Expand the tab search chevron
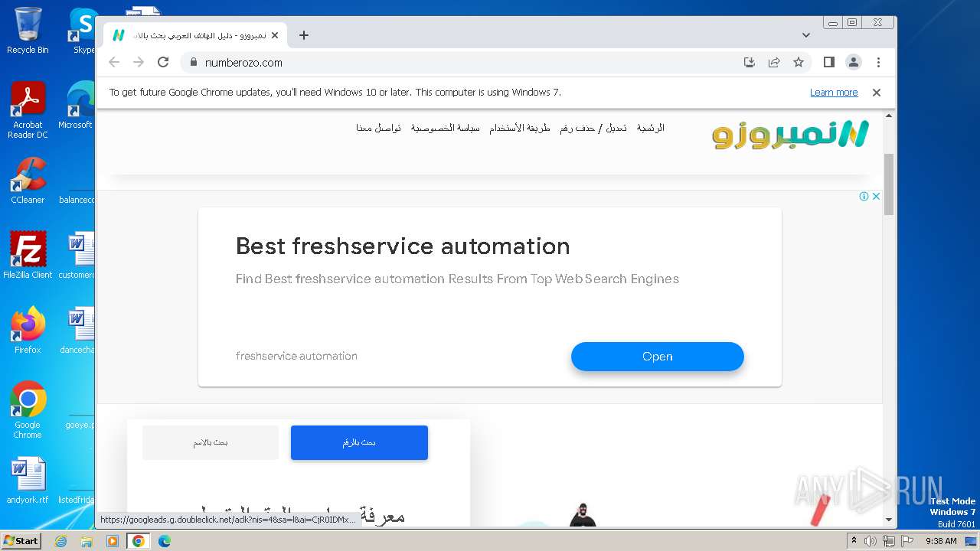The width and height of the screenshot is (980, 551). (x=805, y=35)
